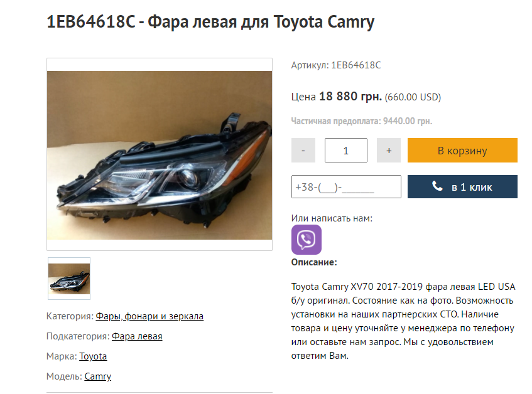The height and width of the screenshot is (394, 532).
Task: Open the main headlight product photo
Action: [160, 155]
